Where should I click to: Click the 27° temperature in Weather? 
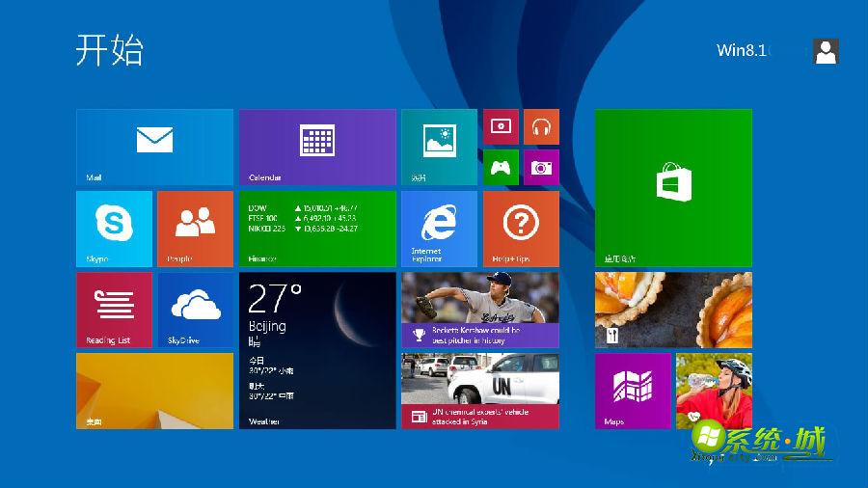[275, 299]
